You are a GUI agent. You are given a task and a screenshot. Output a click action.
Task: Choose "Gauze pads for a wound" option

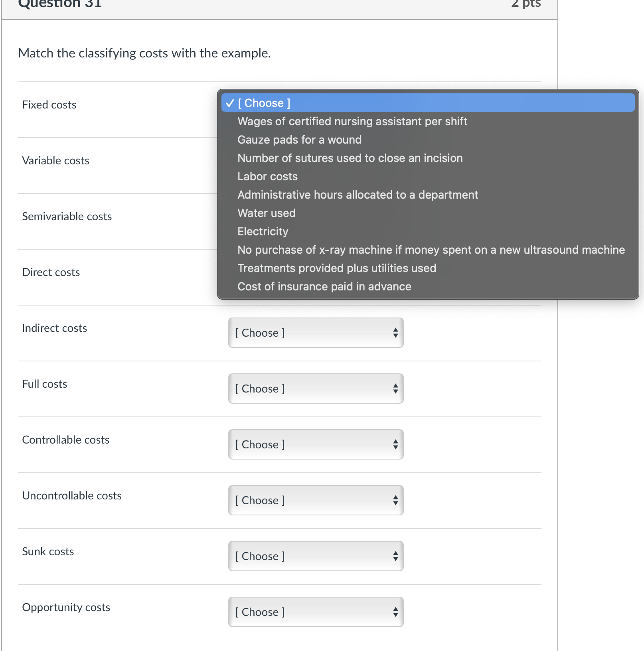[299, 140]
